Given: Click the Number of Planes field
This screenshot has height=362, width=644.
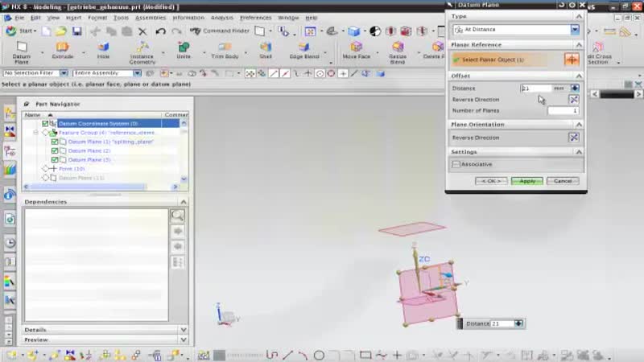Looking at the screenshot, I should [x=563, y=110].
